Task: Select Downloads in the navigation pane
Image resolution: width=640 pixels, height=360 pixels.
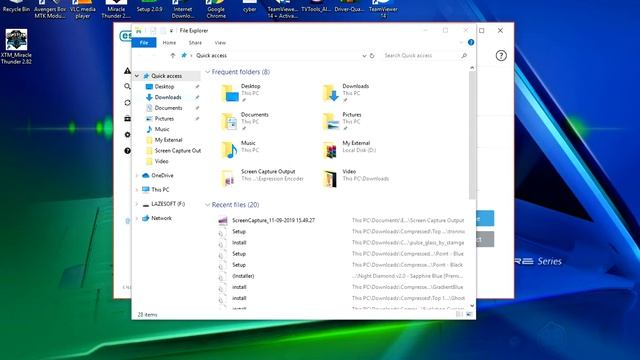Action: click(x=168, y=97)
